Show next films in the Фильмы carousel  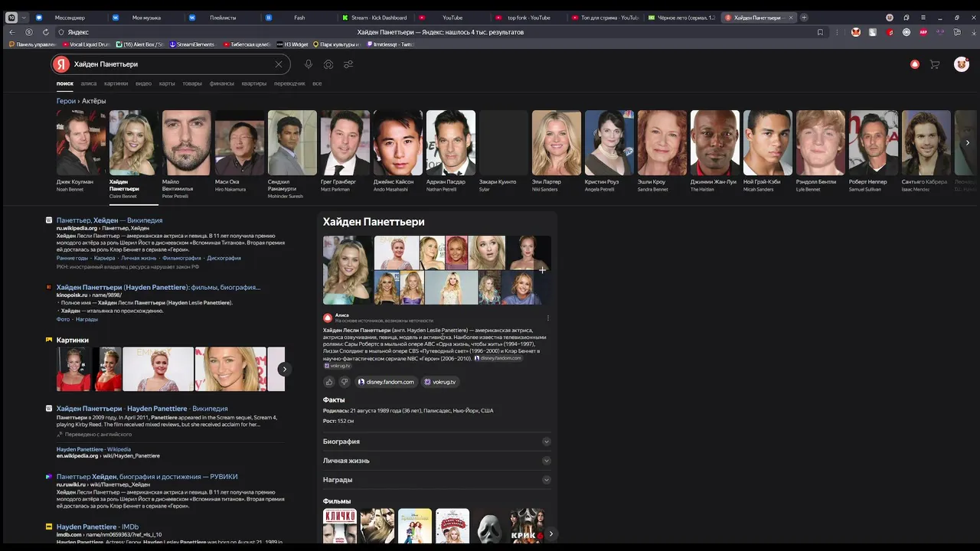click(550, 533)
